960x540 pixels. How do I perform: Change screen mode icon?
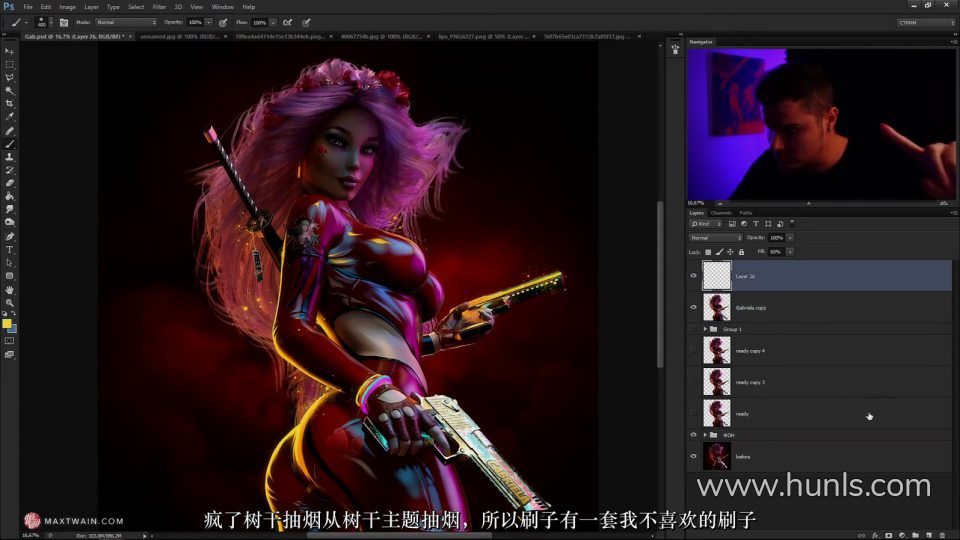pyautogui.click(x=9, y=354)
